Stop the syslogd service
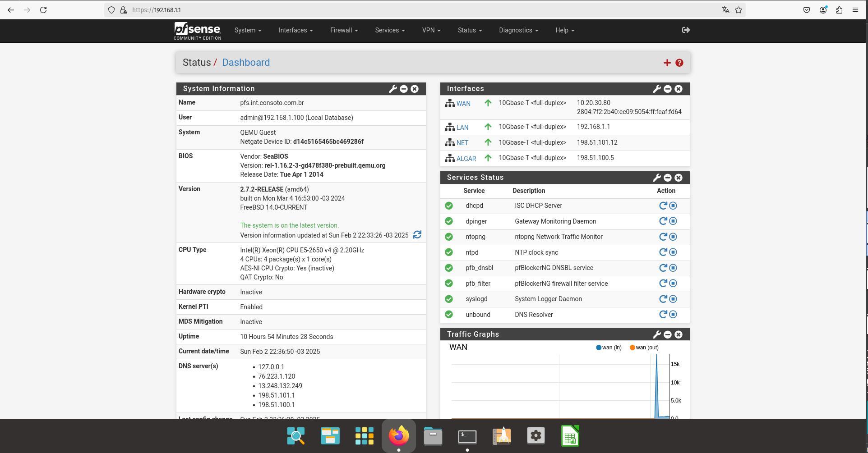 point(673,299)
